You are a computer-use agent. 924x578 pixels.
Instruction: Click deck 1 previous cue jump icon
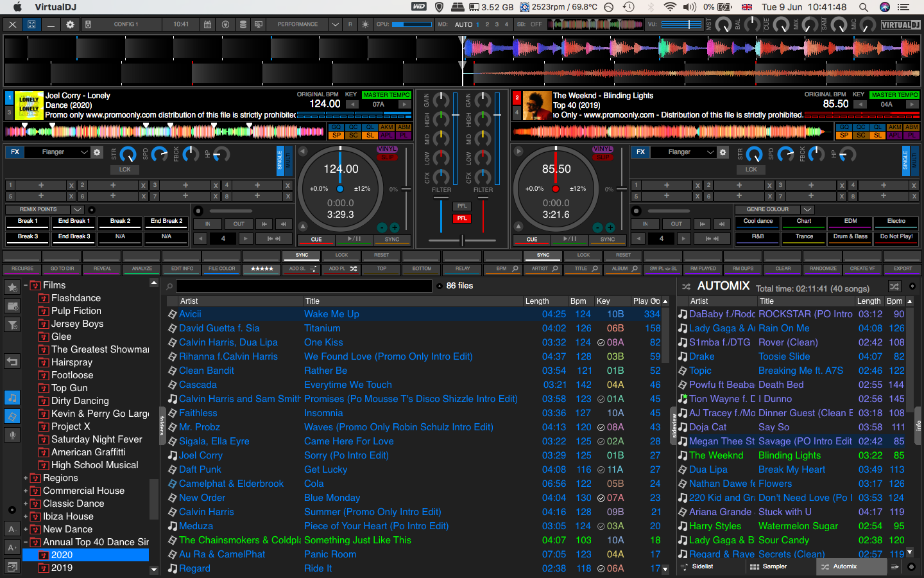[264, 224]
